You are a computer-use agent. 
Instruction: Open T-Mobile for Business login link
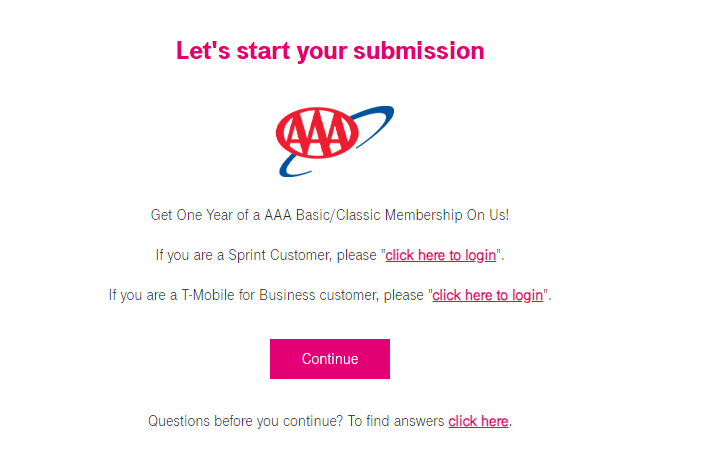487,295
